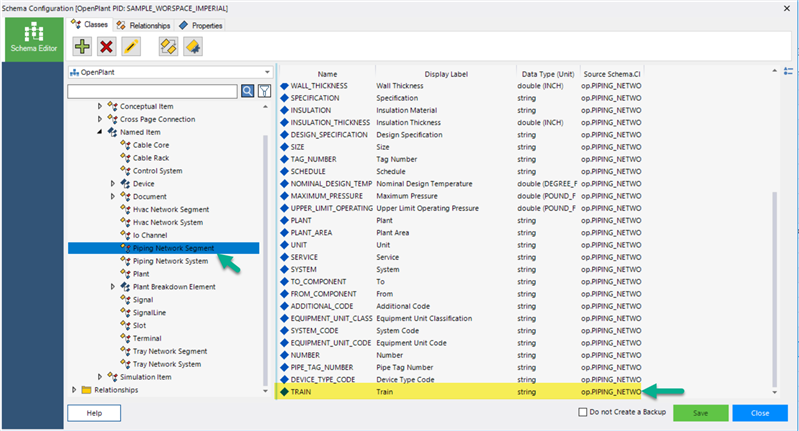
Task: Click the yellow pencil Edit Class icon
Action: click(x=131, y=47)
